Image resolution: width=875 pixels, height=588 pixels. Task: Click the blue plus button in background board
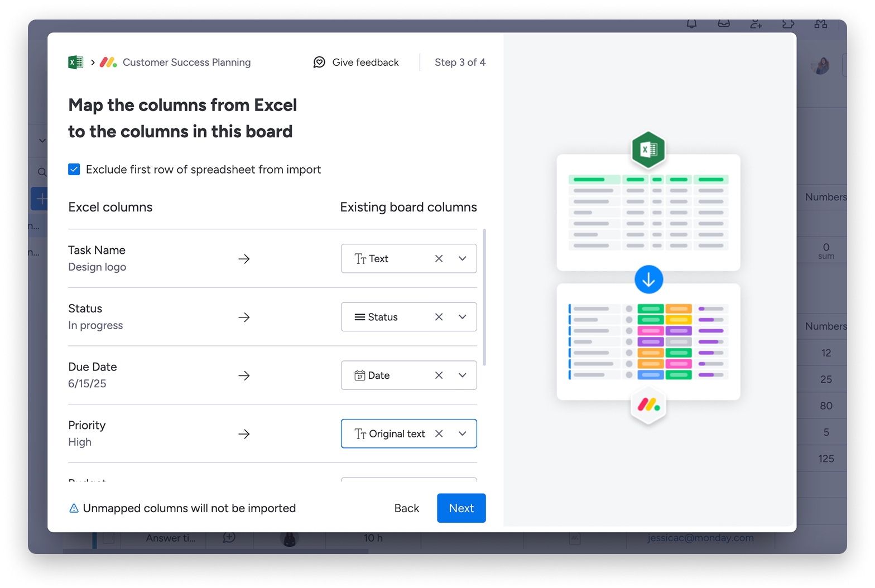click(x=40, y=199)
